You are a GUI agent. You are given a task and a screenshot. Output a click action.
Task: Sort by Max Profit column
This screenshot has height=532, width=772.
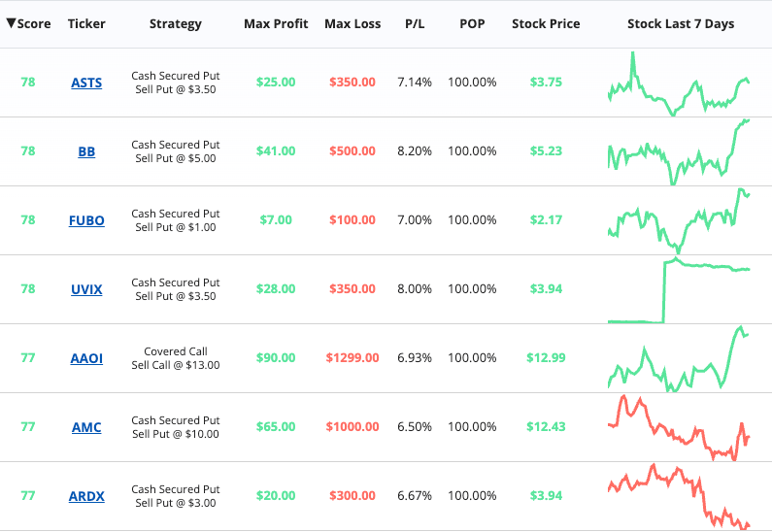click(276, 23)
